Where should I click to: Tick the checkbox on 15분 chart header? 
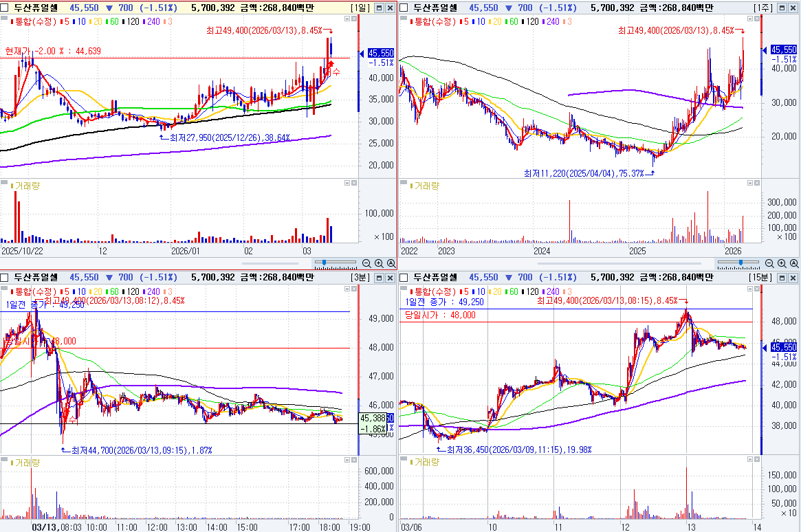pyautogui.click(x=404, y=278)
